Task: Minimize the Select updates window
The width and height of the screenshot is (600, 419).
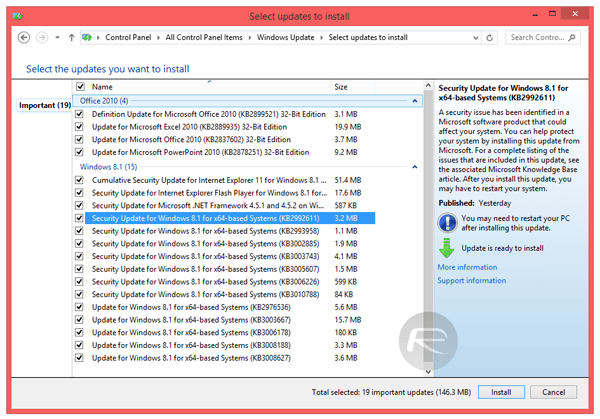Action: (535, 15)
